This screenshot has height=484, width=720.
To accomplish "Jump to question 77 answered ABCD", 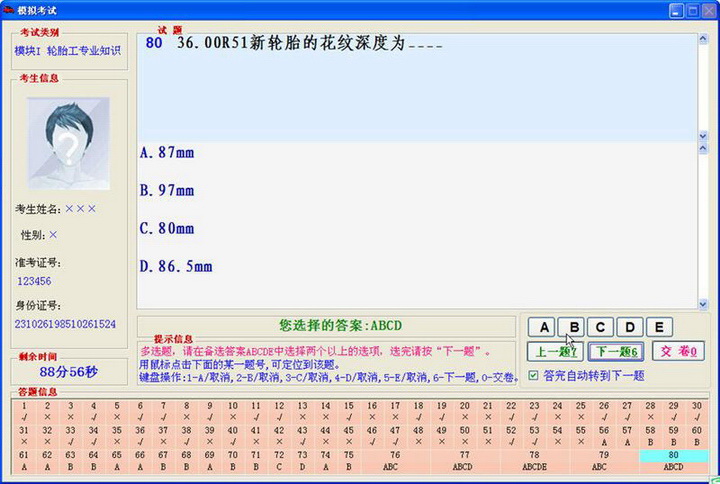I will pos(465,461).
